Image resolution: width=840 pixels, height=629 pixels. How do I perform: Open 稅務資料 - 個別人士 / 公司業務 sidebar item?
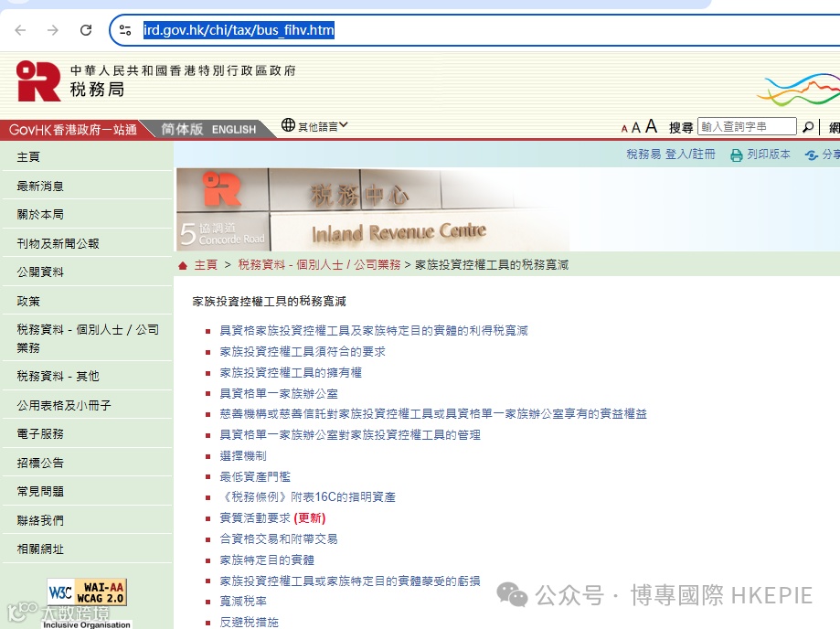point(88,338)
